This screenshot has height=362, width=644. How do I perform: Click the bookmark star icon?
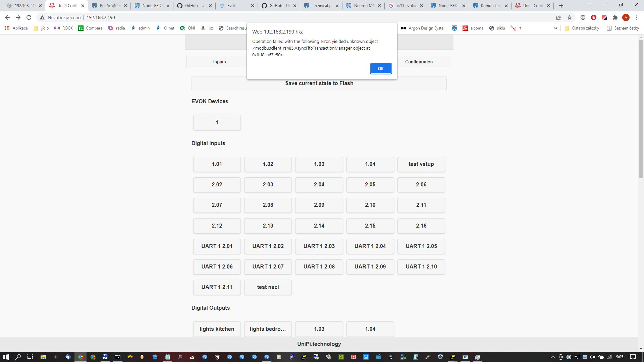[570, 17]
